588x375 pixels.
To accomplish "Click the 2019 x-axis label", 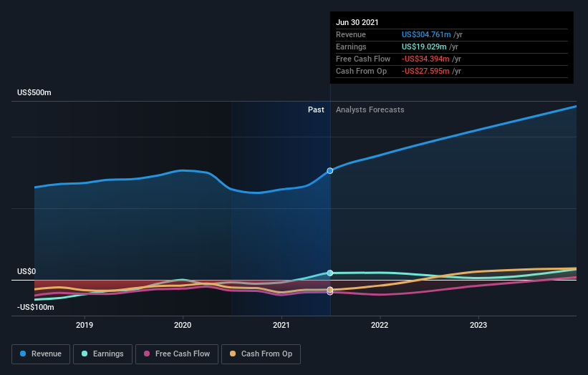I will click(x=85, y=325).
